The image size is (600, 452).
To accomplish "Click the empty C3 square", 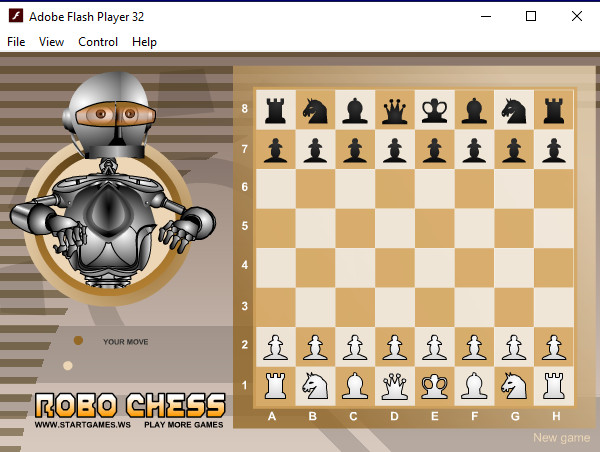I will point(355,308).
